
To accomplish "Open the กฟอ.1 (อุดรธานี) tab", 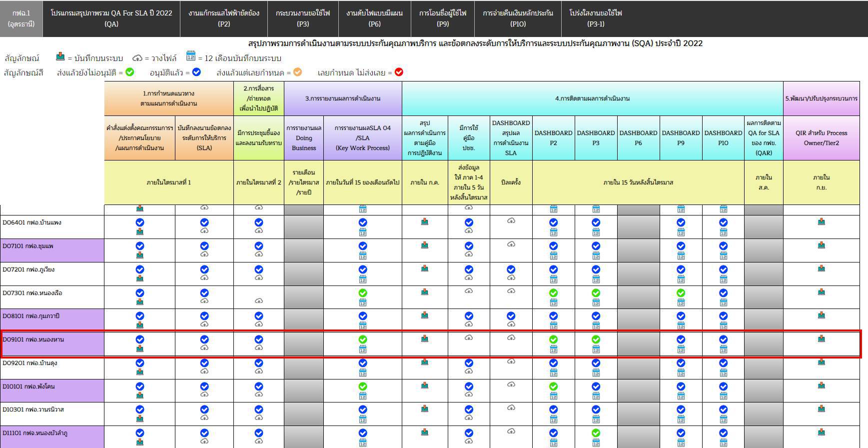I will click(21, 18).
